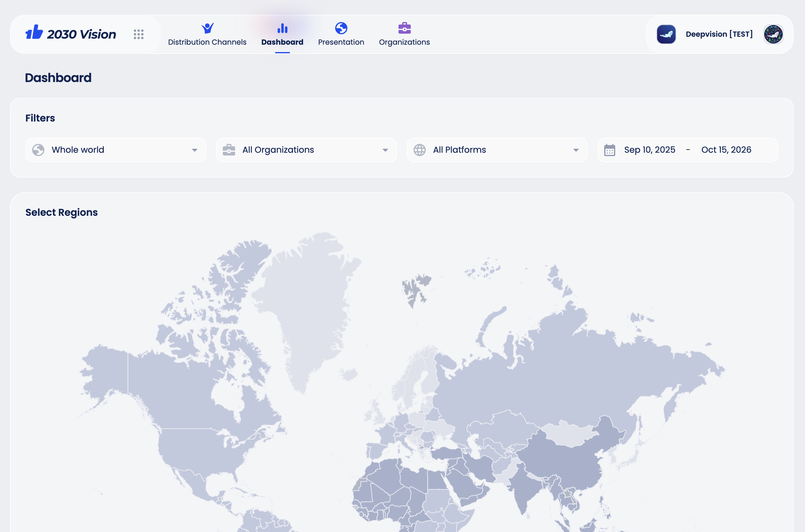Click the Dashboard bar chart icon

pyautogui.click(x=282, y=28)
